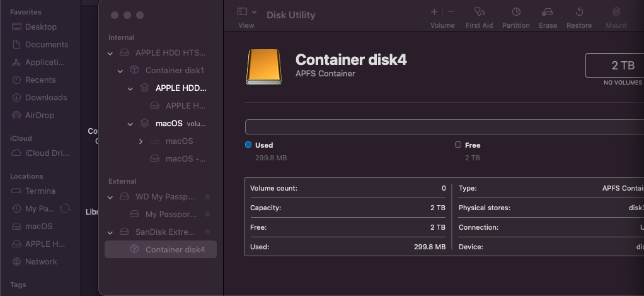Open Downloads in Finder sidebar
This screenshot has width=644, height=296.
[45, 98]
